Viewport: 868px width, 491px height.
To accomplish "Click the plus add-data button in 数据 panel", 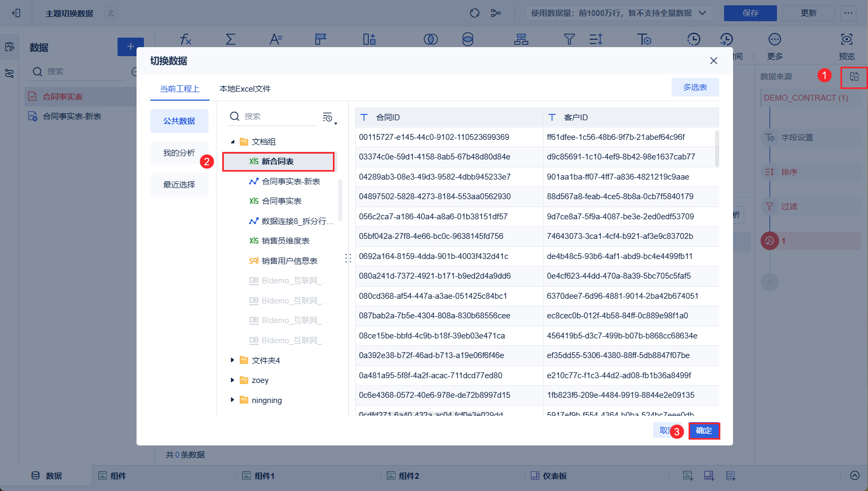I will [130, 47].
